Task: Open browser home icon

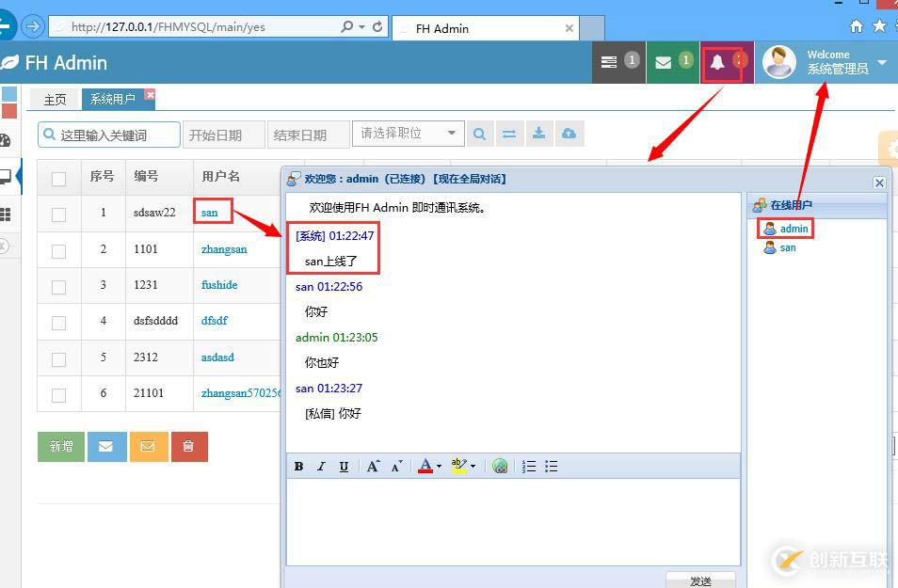Action: click(857, 26)
